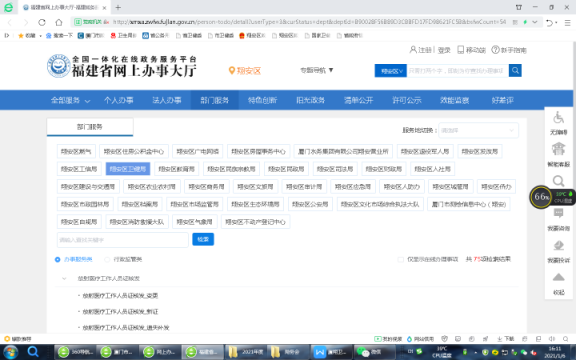This screenshot has height=360, width=576.
Task: Click 新手指南 question-mark icon link
Action: pyautogui.click(x=509, y=50)
